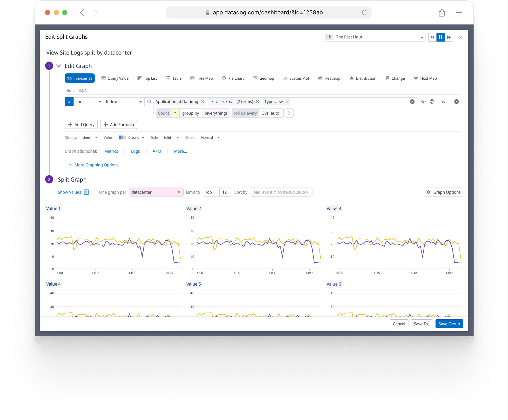Click the Sort by input field

(x=281, y=192)
